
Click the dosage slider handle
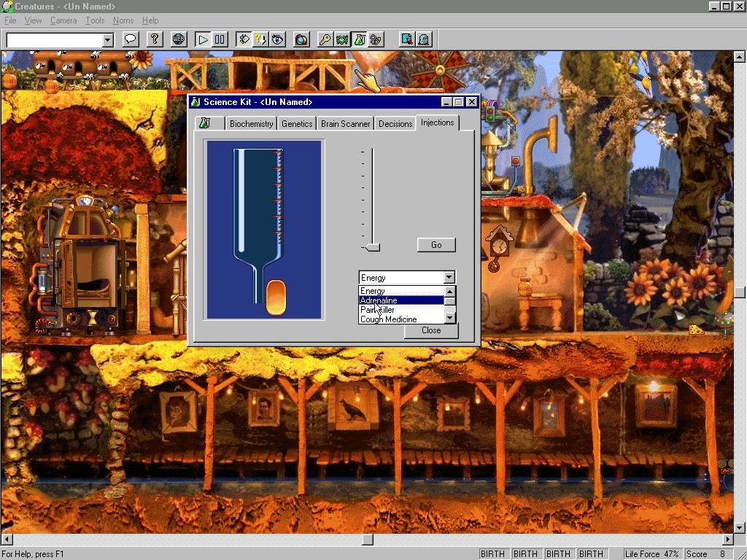(372, 247)
